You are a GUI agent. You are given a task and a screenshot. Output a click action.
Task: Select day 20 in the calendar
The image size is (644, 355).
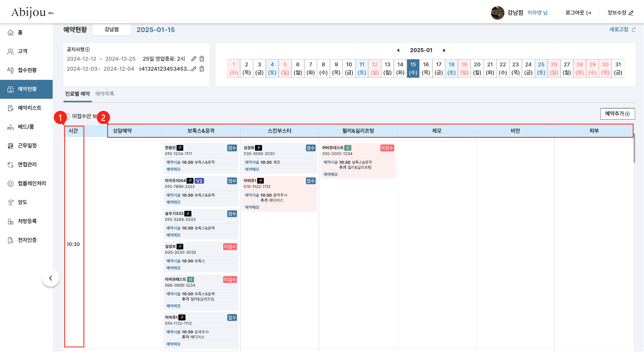tap(477, 68)
